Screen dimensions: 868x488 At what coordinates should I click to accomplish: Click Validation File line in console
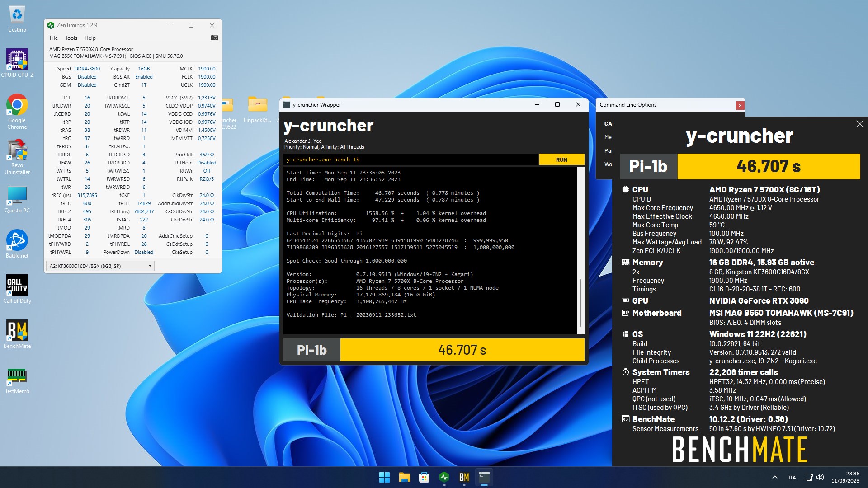tap(351, 315)
